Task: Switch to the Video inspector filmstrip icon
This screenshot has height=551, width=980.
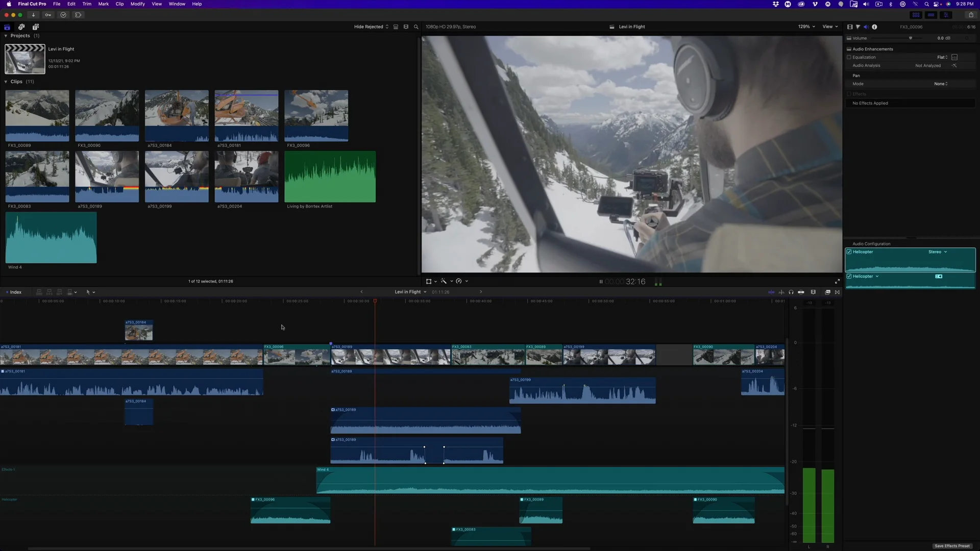Action: (850, 27)
